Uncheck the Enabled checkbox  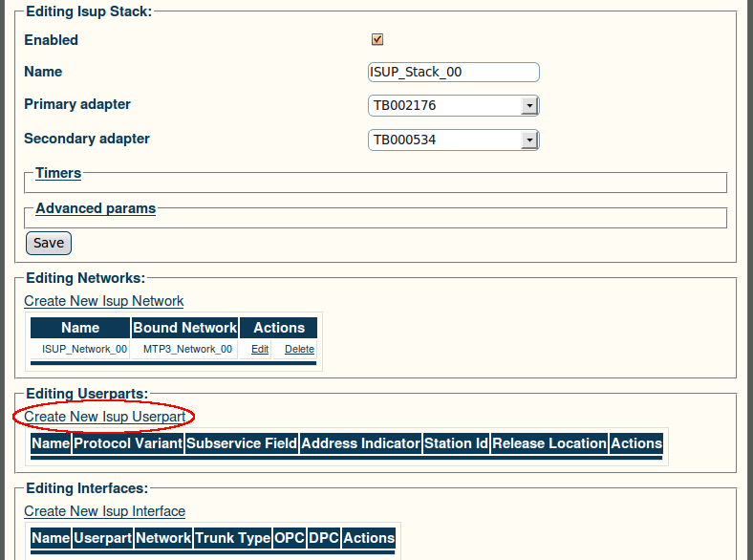[x=377, y=39]
